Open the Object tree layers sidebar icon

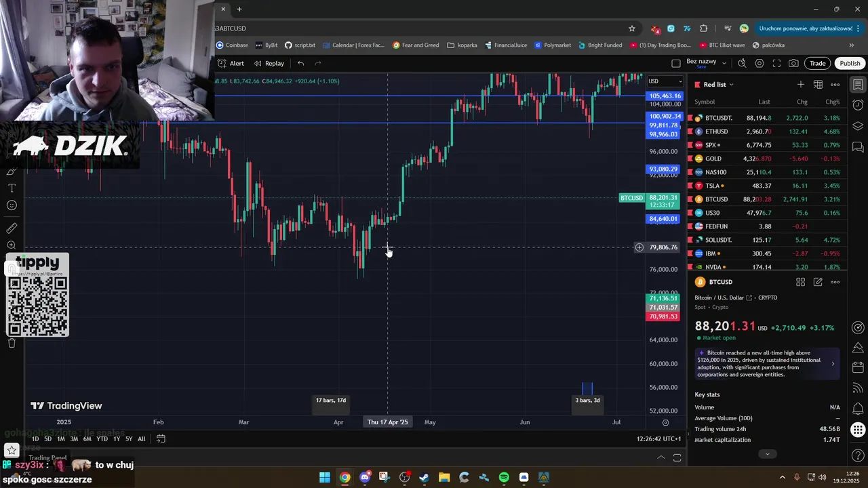click(858, 126)
